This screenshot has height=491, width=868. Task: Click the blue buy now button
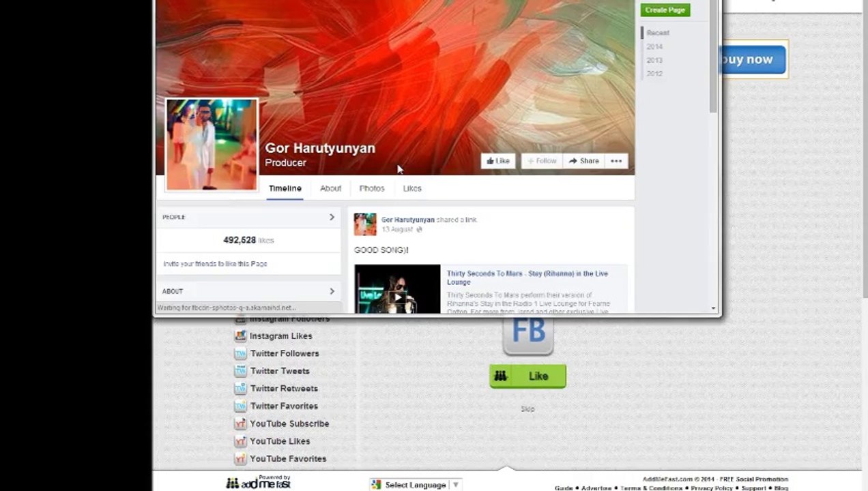(x=751, y=59)
